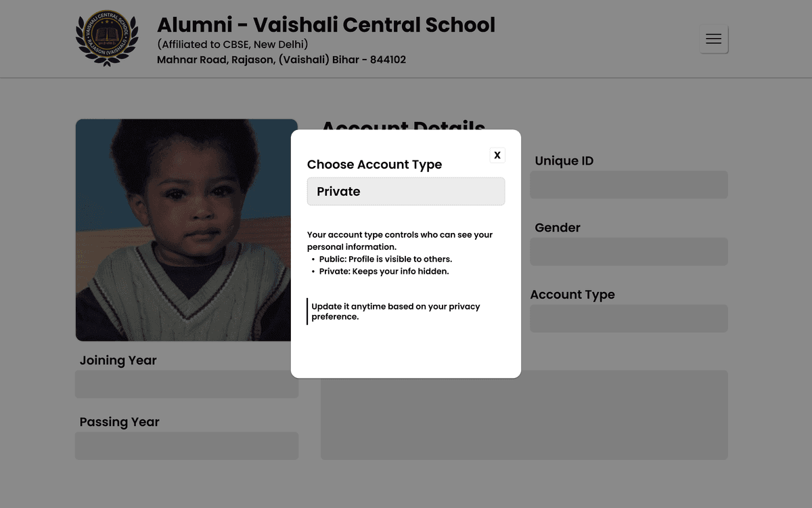Click the Passing Year label
This screenshot has width=812, height=508.
(x=119, y=422)
